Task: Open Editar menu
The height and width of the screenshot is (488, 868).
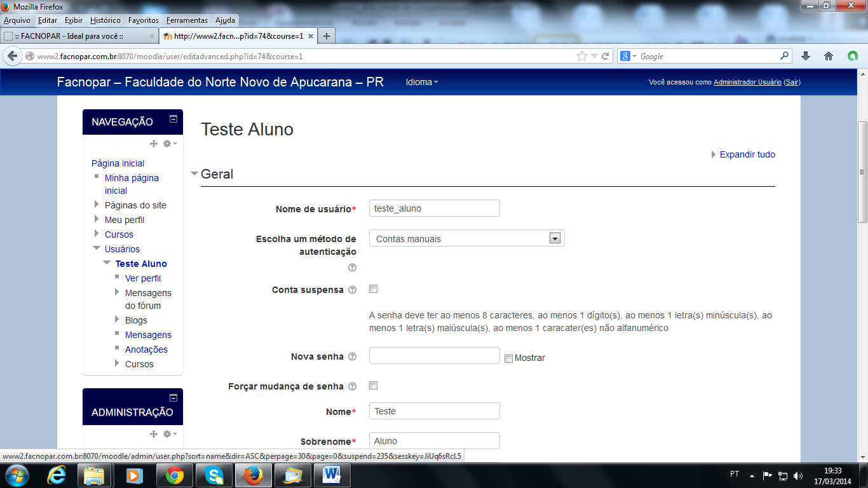Action: tap(48, 20)
